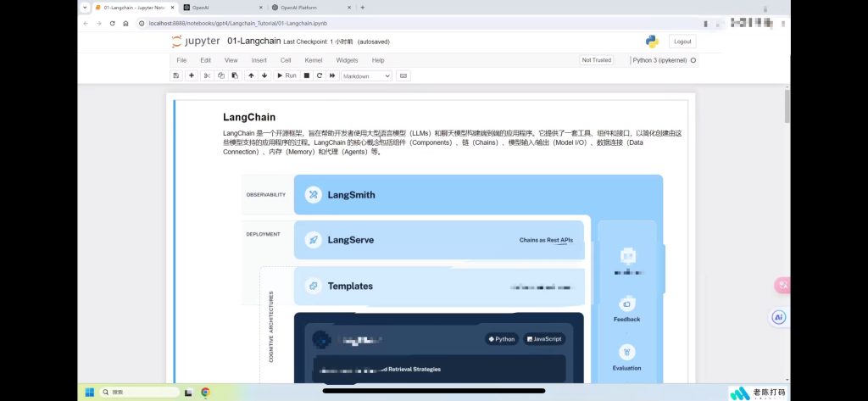
Task: Select the 01-Langchain Jupyter Notebook tab
Action: click(x=133, y=8)
